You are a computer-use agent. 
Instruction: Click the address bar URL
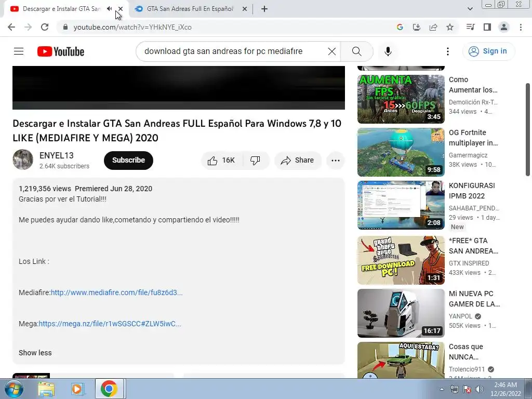point(132,27)
